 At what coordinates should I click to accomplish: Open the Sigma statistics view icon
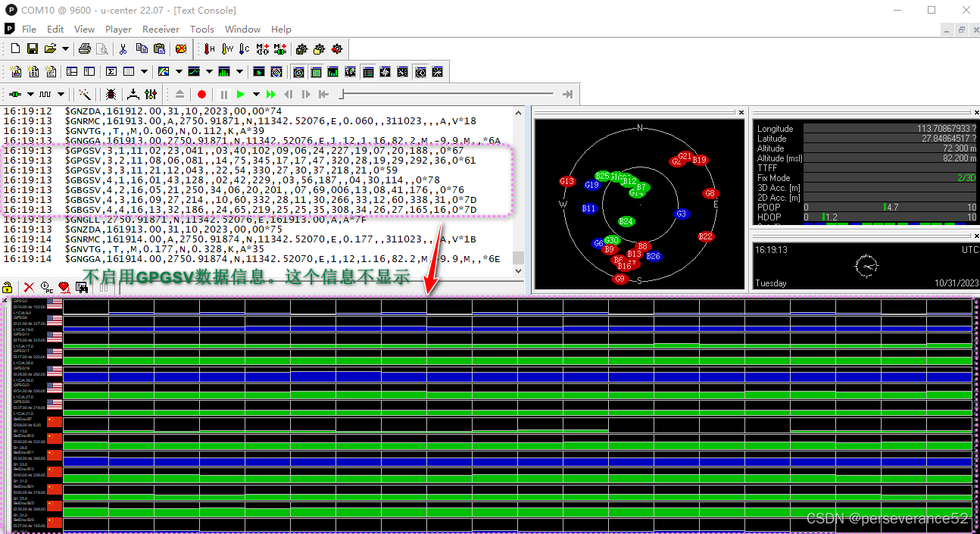pyautogui.click(x=111, y=72)
